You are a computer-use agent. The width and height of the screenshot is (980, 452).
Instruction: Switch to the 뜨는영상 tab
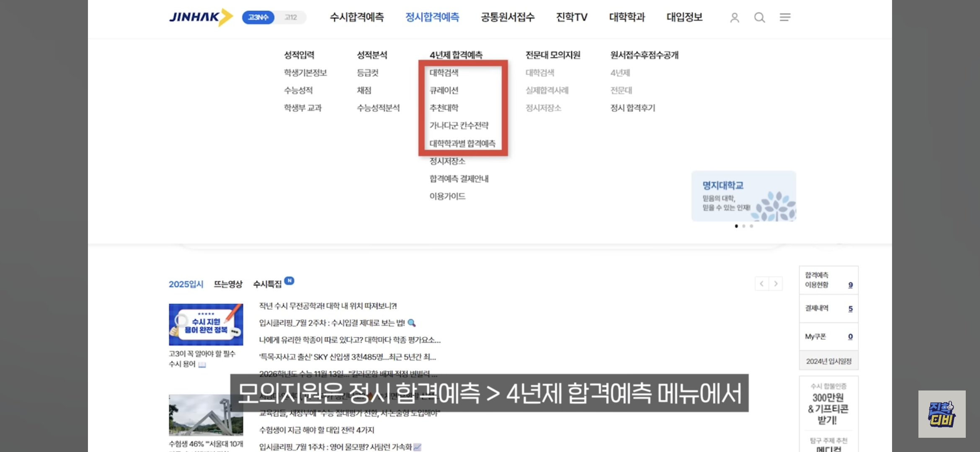tap(228, 284)
